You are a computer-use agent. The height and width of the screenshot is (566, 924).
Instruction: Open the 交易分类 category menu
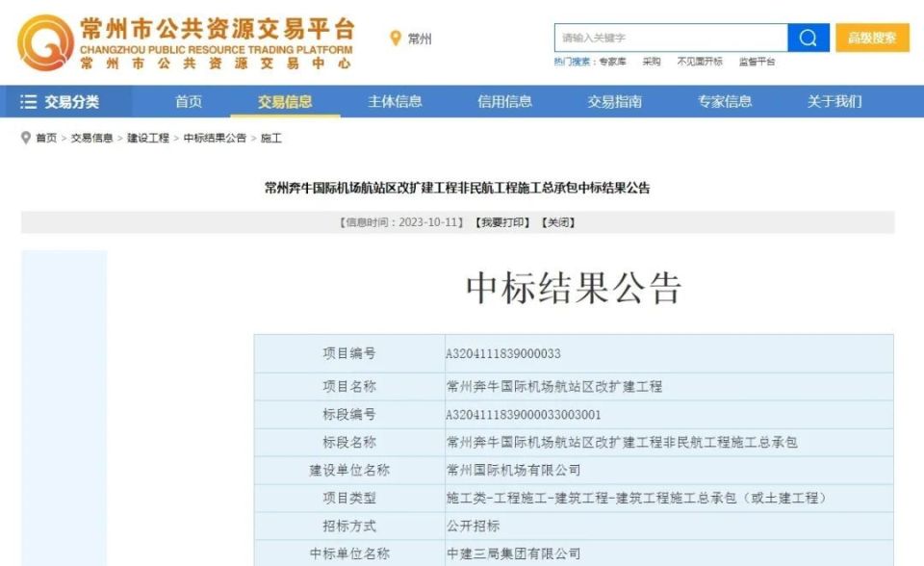72,100
